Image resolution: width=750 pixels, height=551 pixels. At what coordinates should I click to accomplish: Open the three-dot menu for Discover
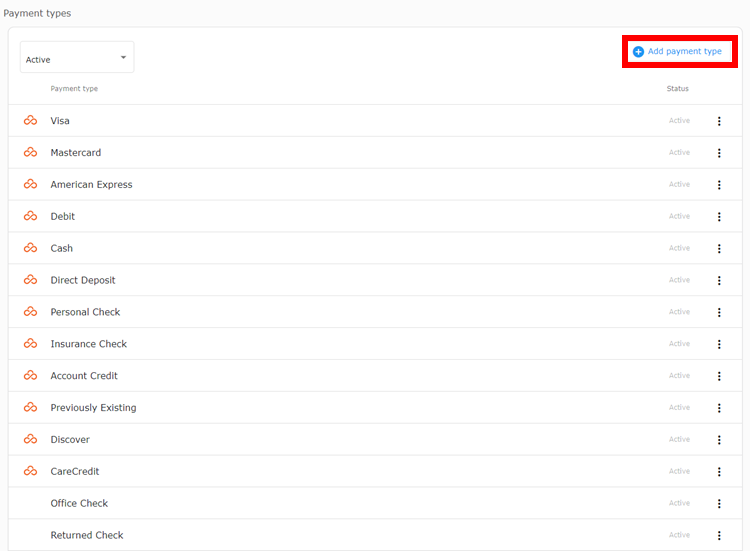(719, 440)
